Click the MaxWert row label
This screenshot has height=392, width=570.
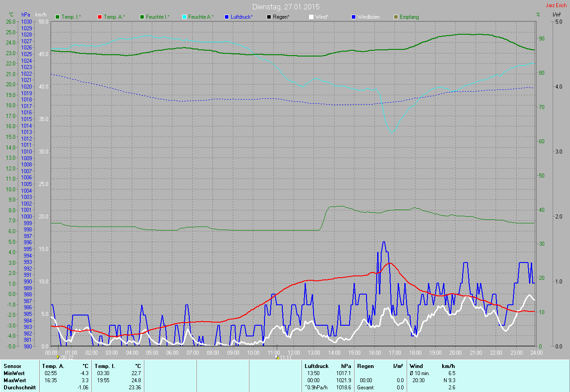[x=15, y=380]
